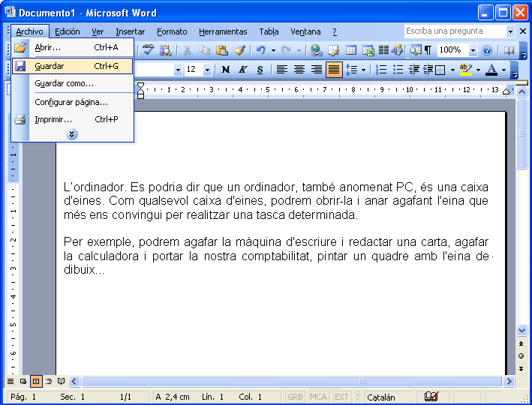
Task: Choose Imprimir... from the menu
Action: click(x=72, y=119)
